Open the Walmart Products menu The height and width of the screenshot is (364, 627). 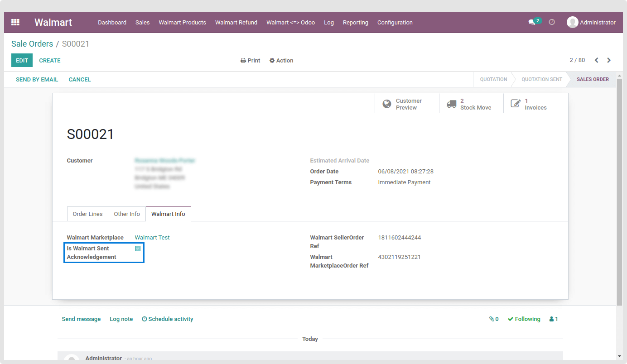click(x=182, y=22)
